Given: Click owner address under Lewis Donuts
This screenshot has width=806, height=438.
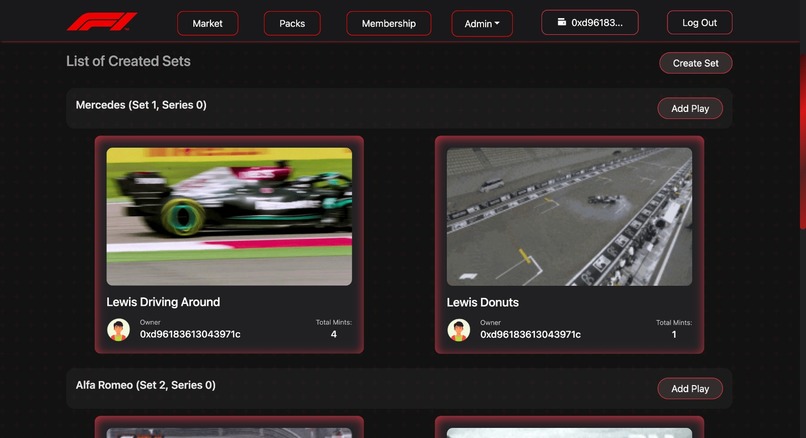Looking at the screenshot, I should click(x=530, y=335).
